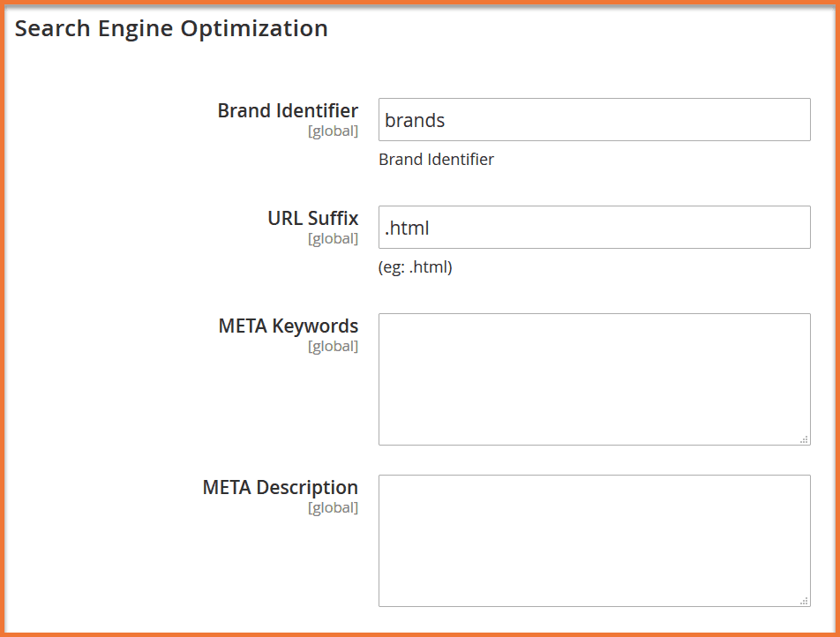Click the [global] scope under URL Suffix
Screen dimensions: 840x637
click(333, 239)
